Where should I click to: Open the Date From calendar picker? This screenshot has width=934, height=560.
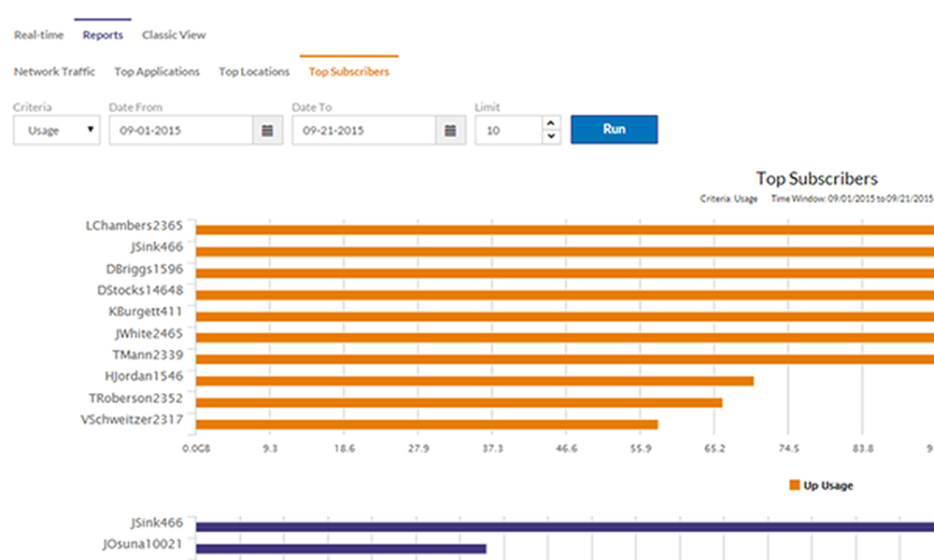[x=268, y=130]
